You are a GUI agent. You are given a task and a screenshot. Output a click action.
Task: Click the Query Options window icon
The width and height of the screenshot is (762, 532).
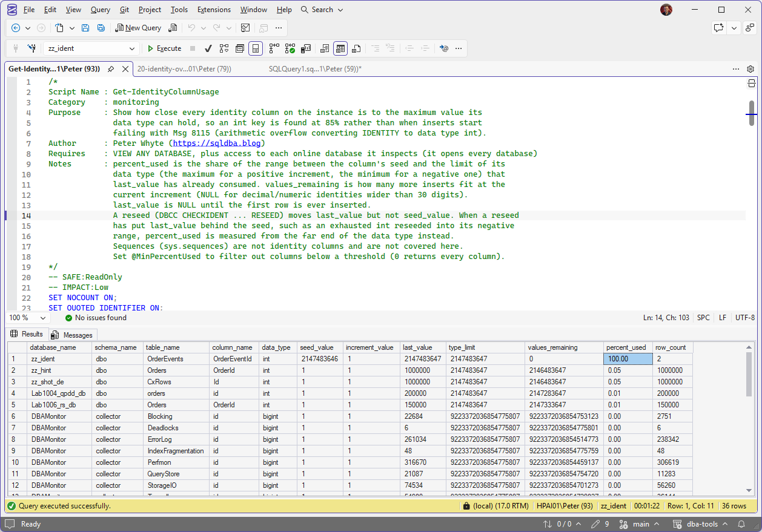[240, 48]
